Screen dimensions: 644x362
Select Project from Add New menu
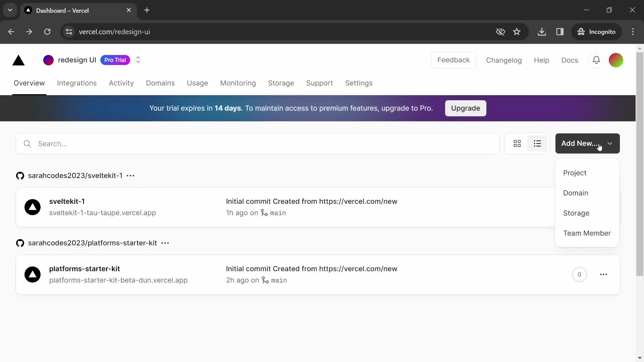click(x=575, y=172)
